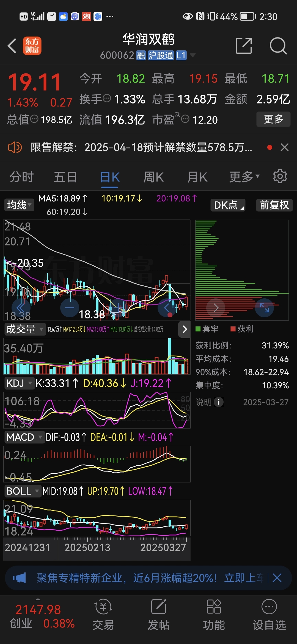Image resolution: width=297 pixels, height=644 pixels.
Task: Open the search magnifier icon
Action: pyautogui.click(x=278, y=46)
